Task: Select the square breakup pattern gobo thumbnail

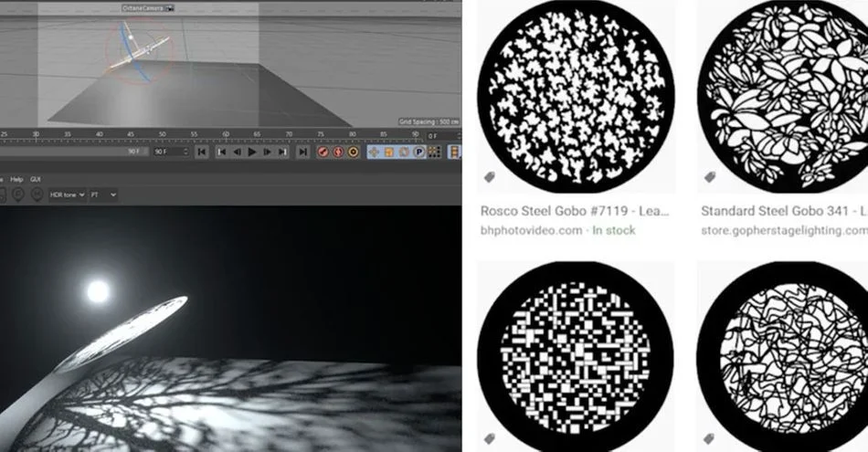Action: [x=575, y=357]
